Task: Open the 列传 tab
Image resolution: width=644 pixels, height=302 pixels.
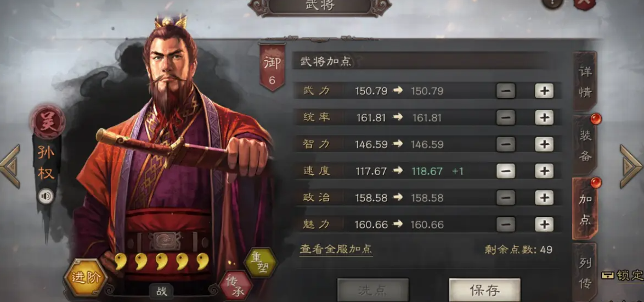Action: (585, 272)
